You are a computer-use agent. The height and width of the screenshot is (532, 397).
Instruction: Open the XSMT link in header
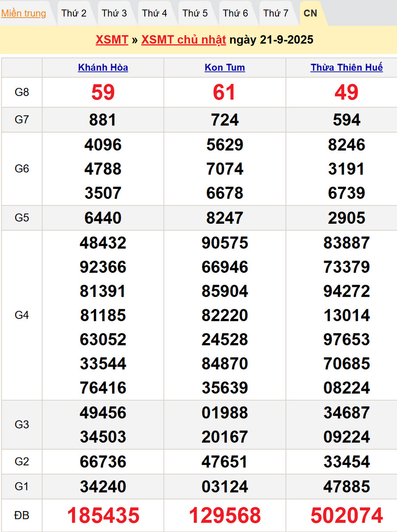112,40
